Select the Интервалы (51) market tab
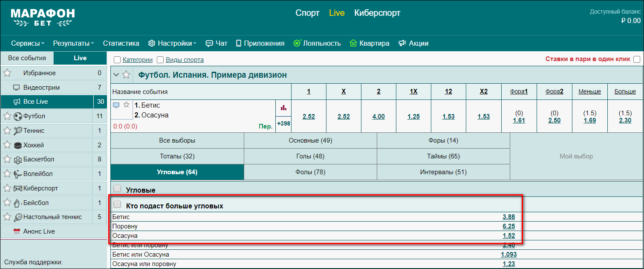The height and width of the screenshot is (269, 644). pyautogui.click(x=443, y=172)
